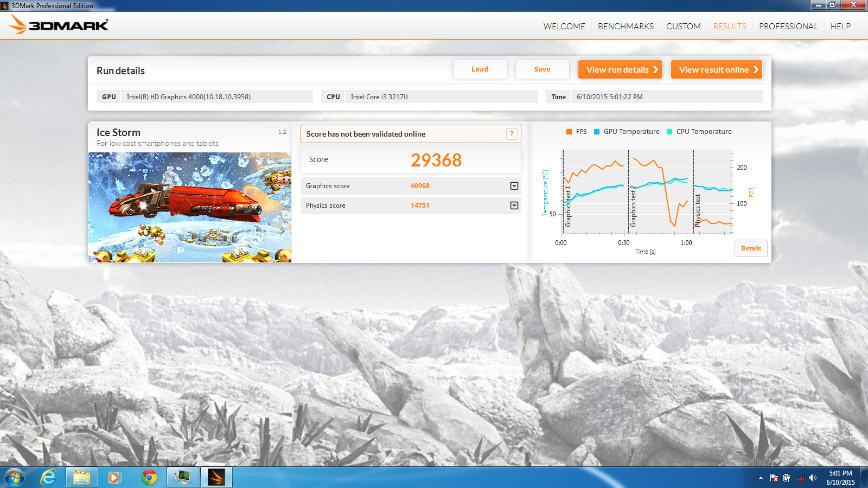Click the Show desktop strip on taskbar
868x488 pixels.
(x=864, y=478)
